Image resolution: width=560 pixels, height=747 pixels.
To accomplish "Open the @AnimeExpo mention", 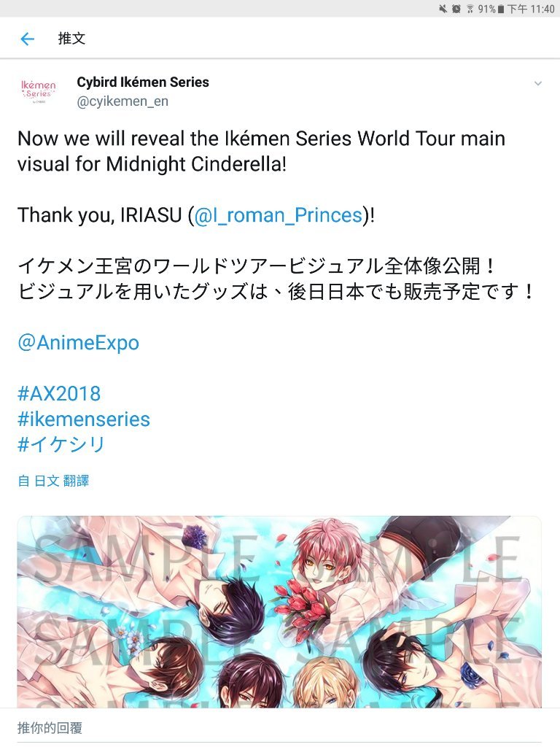I will click(79, 343).
